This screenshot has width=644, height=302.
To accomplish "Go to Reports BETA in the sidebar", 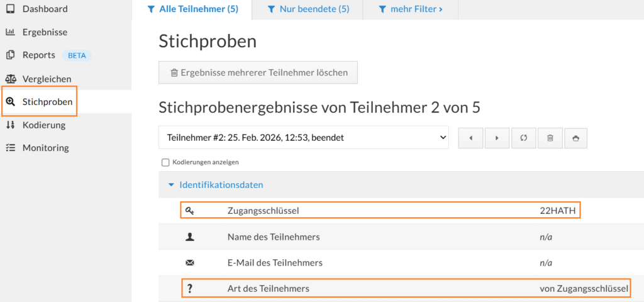I will [39, 55].
